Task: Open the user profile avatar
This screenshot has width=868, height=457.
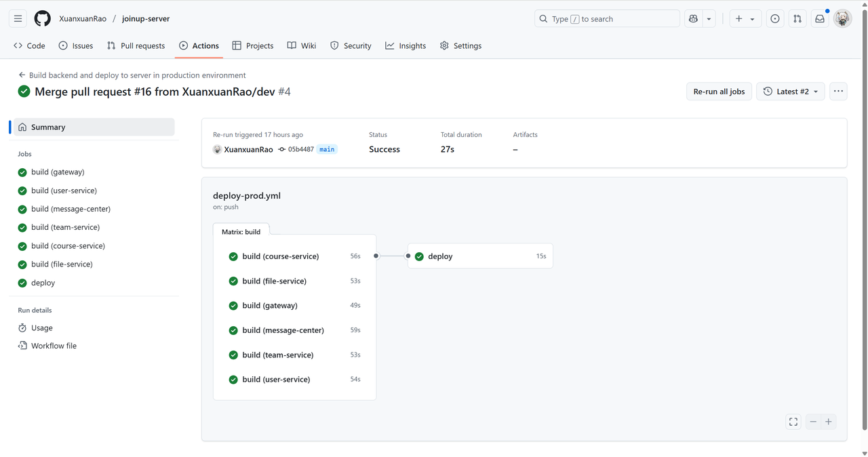Action: [842, 19]
